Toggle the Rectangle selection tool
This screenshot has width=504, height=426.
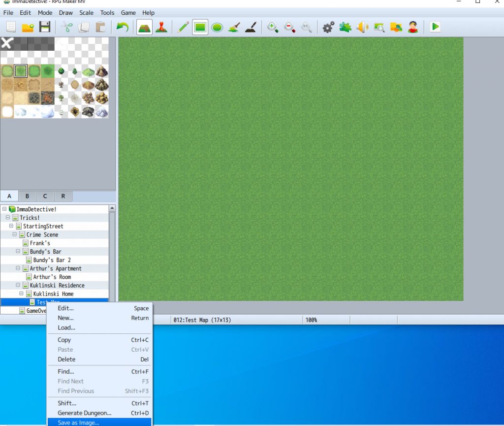(x=200, y=28)
